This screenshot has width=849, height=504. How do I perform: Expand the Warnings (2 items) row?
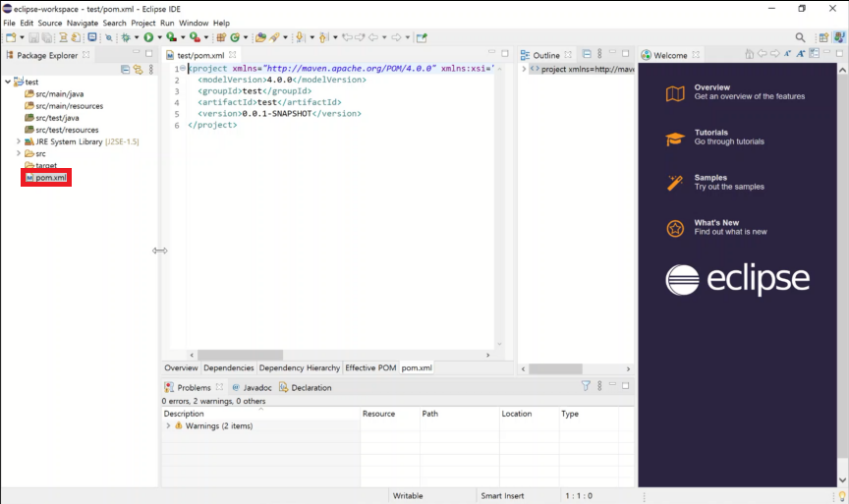coord(168,426)
